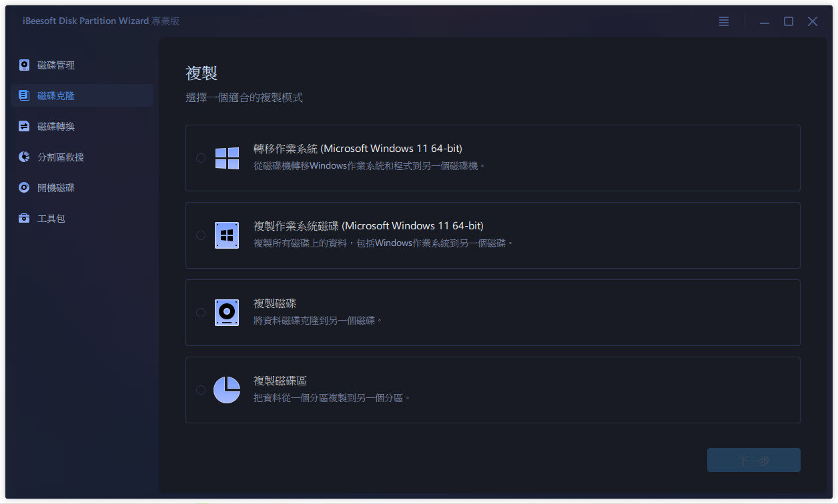Click the Windows logo icon for 轉移作業系統
The image size is (838, 504).
[x=227, y=158]
